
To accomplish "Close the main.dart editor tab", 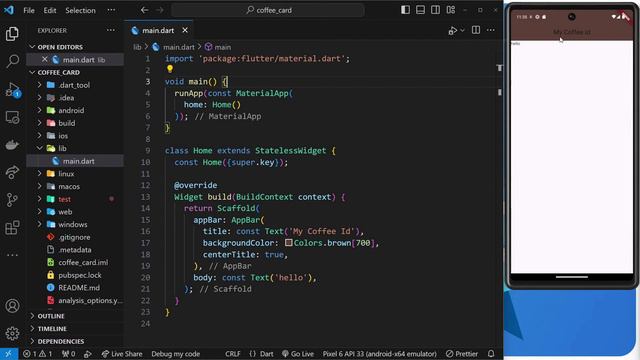I will [185, 31].
